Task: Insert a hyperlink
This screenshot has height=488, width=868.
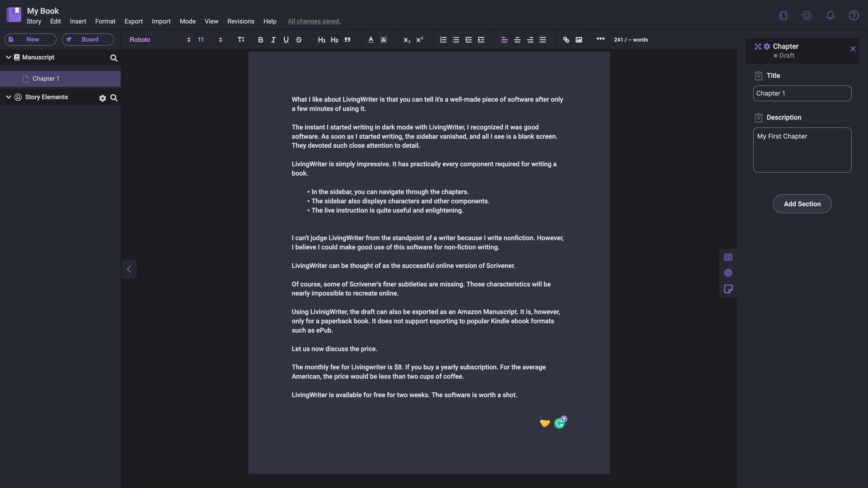Action: 566,40
